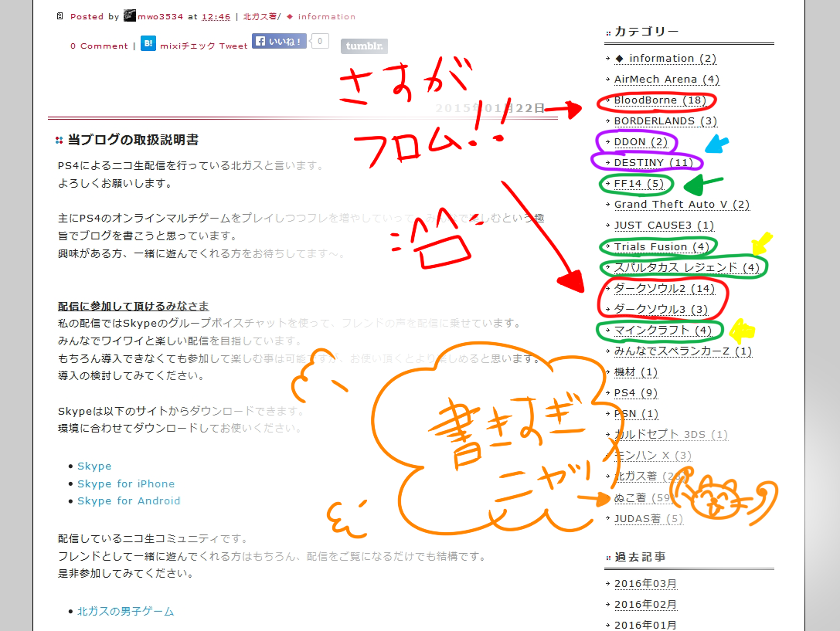This screenshot has width=840, height=631.
Task: Select the ダークソウル2 (14) category
Action: click(665, 289)
